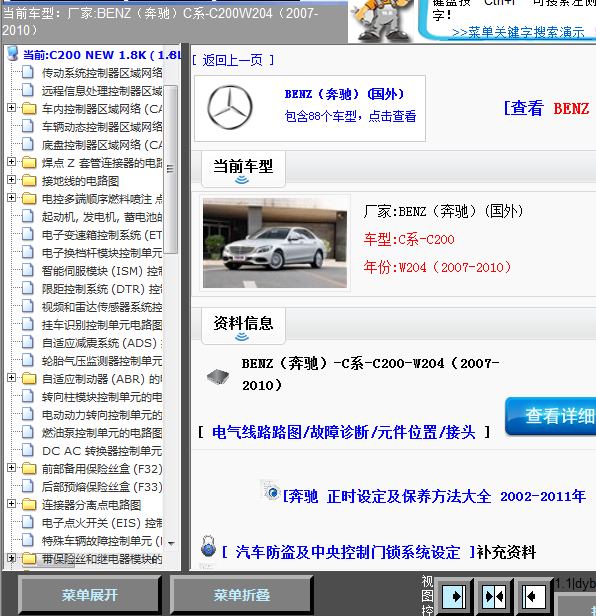This screenshot has height=616, width=596.
Task: Click the silver Mercedes car photo
Action: tap(275, 243)
